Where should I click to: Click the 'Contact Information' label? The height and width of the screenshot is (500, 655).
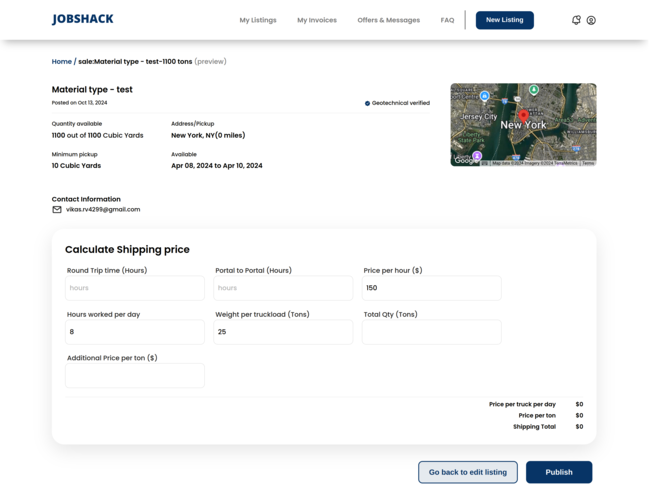point(86,199)
